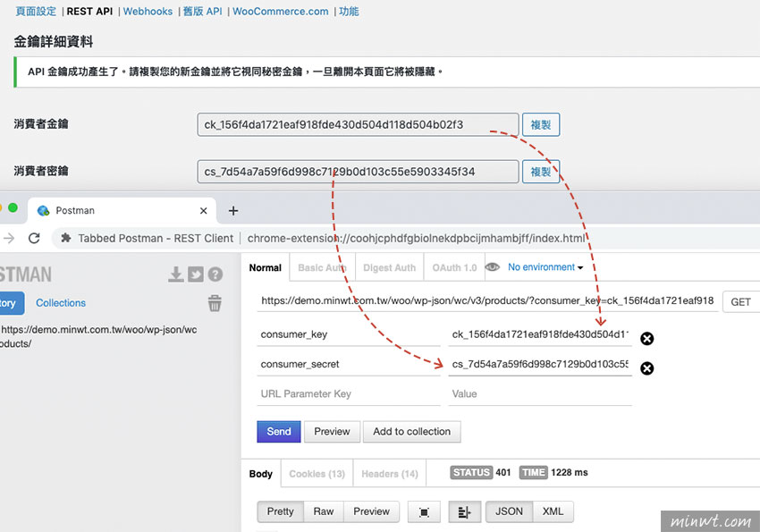Image resolution: width=760 pixels, height=532 pixels.
Task: Open the Postman help question icon
Action: [215, 274]
